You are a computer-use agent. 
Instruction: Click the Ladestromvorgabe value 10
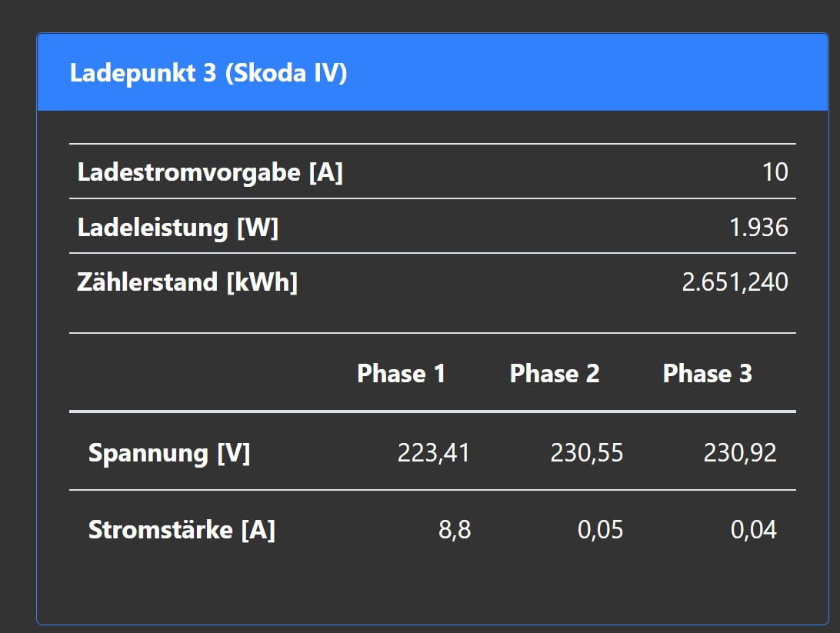click(775, 172)
